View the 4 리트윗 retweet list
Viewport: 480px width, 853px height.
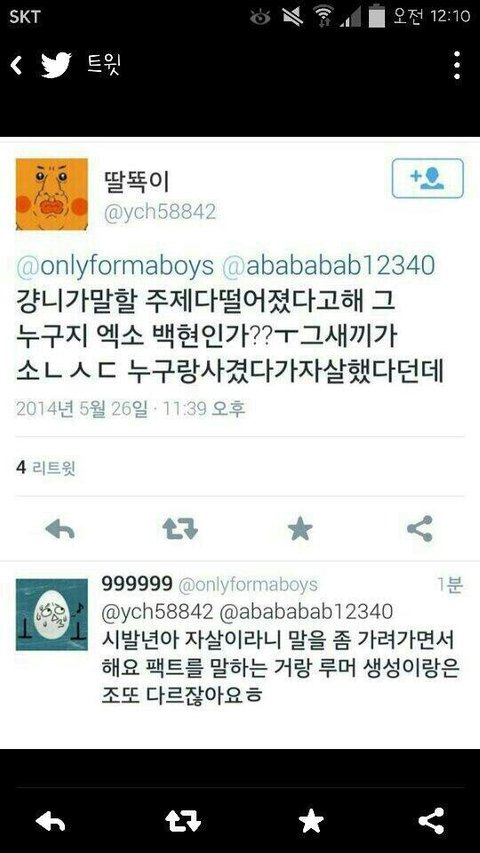coord(46,468)
